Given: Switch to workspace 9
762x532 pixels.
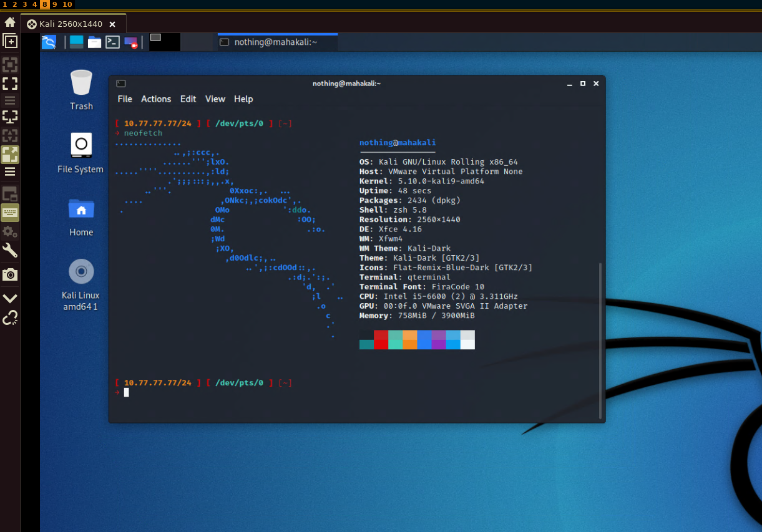Looking at the screenshot, I should click(55, 4).
